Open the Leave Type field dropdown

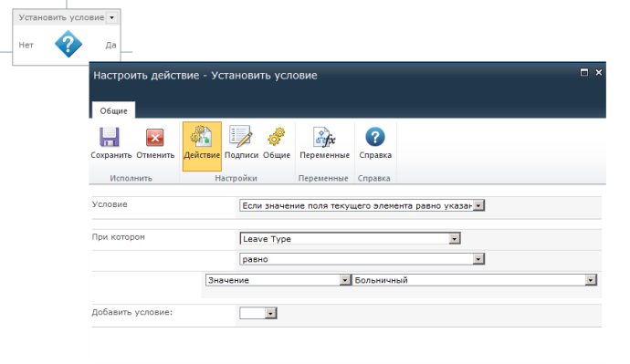click(x=350, y=238)
